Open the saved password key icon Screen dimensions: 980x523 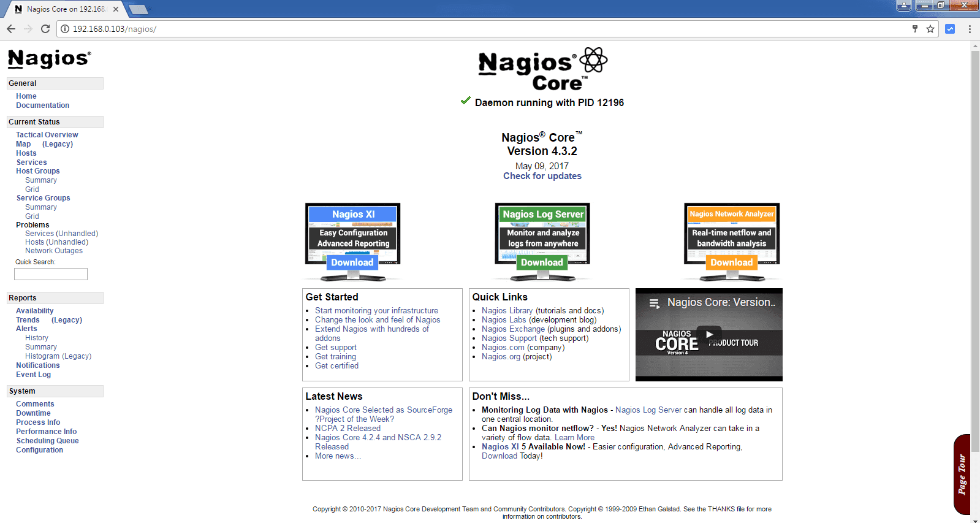(915, 29)
